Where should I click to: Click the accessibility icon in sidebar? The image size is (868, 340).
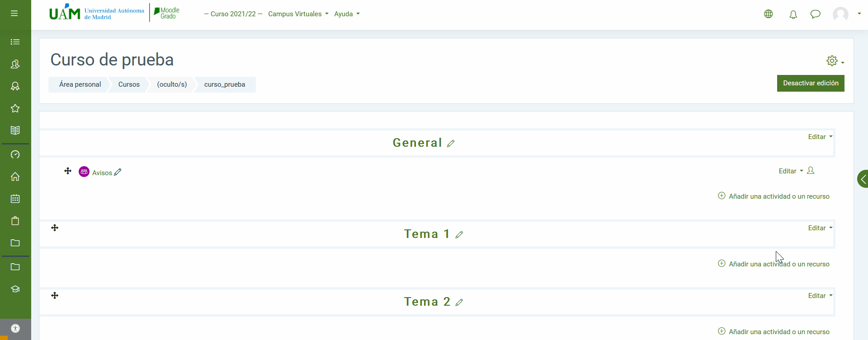(x=15, y=329)
